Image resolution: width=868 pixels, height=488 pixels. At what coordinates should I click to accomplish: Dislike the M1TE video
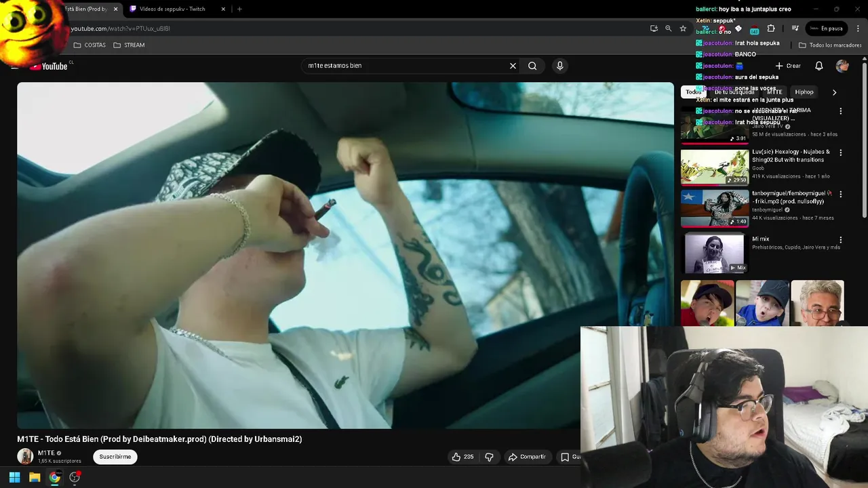tap(489, 457)
